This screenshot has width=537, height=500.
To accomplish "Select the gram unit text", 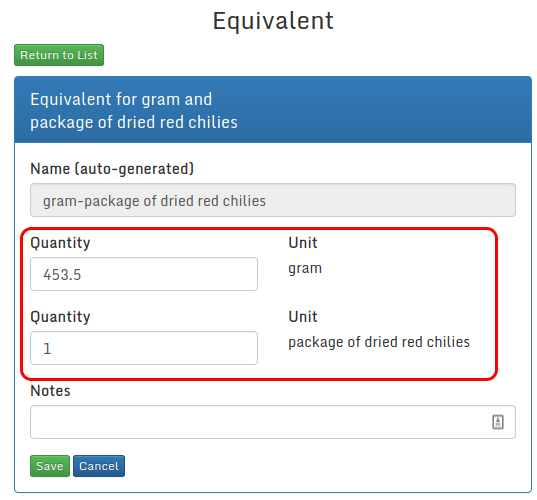I will (305, 268).
